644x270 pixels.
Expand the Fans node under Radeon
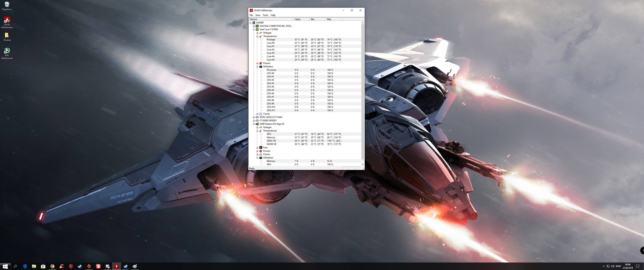pos(257,148)
